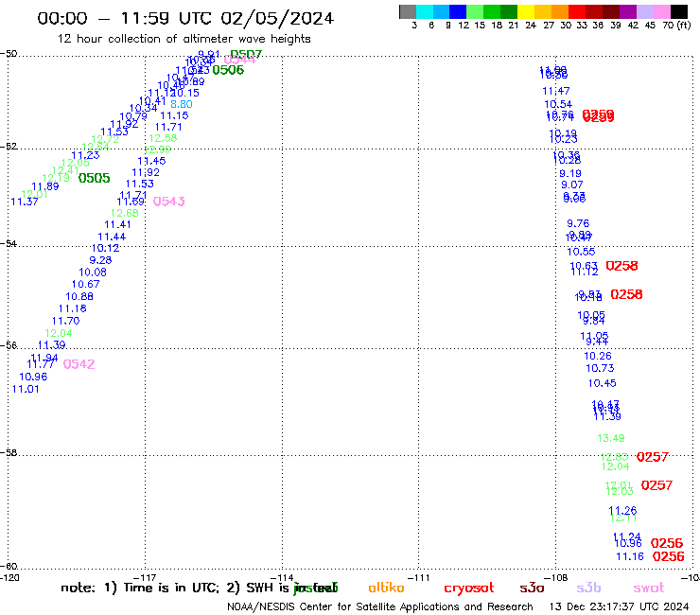Click the longitude axis label -108

(x=555, y=577)
